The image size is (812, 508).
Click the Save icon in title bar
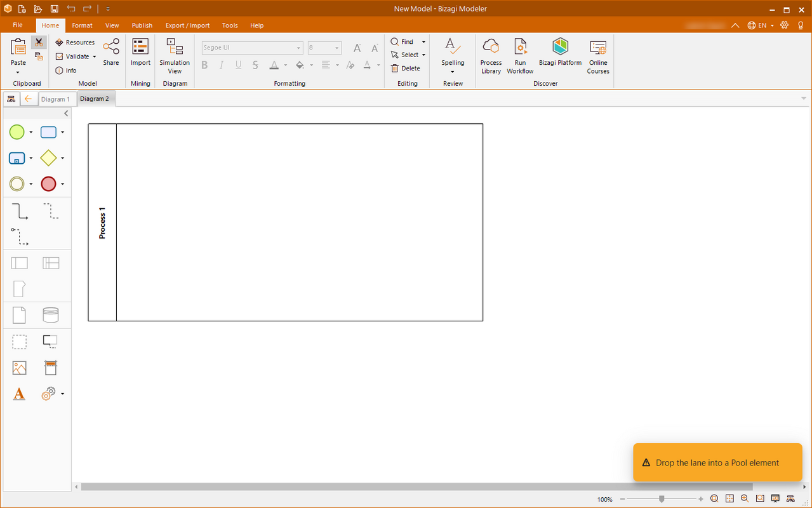point(55,9)
